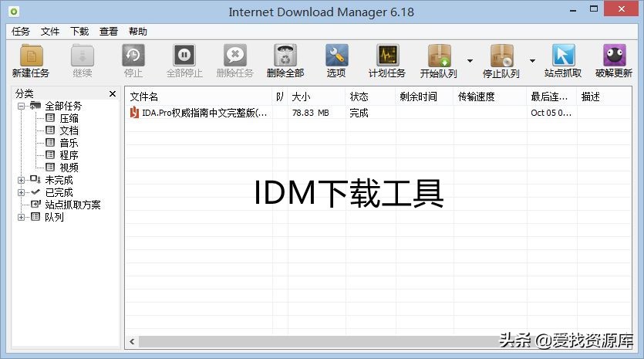Open 选项 (options) wrench icon
Screen dimensions: 644x359
point(336,56)
